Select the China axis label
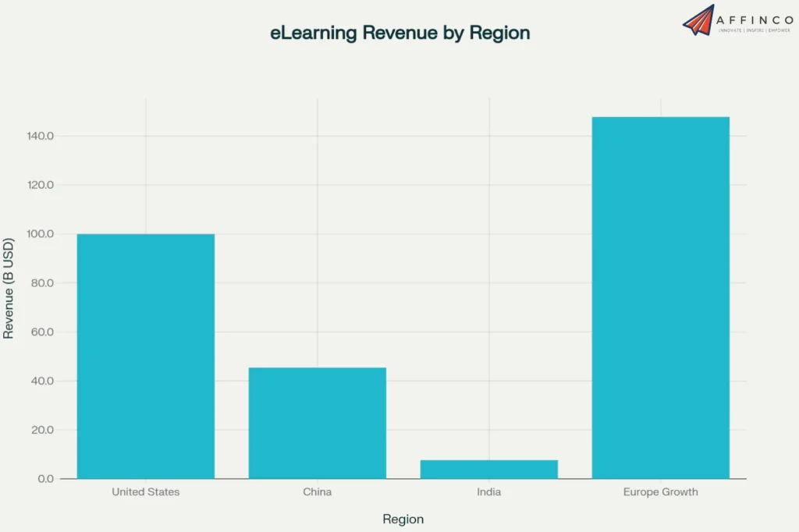The width and height of the screenshot is (799, 532). pos(317,491)
